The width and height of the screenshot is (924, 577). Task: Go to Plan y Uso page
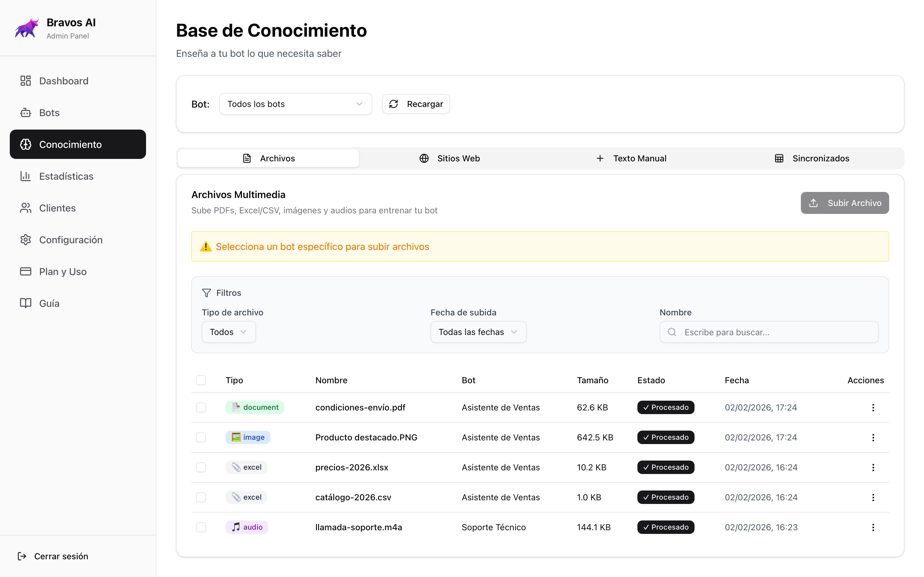(x=78, y=271)
